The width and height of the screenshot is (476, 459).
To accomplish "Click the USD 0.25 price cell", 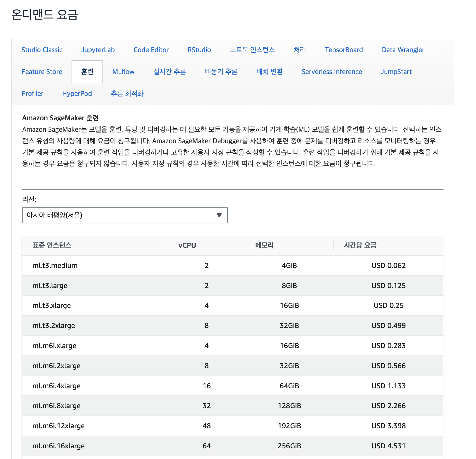I will point(389,305).
